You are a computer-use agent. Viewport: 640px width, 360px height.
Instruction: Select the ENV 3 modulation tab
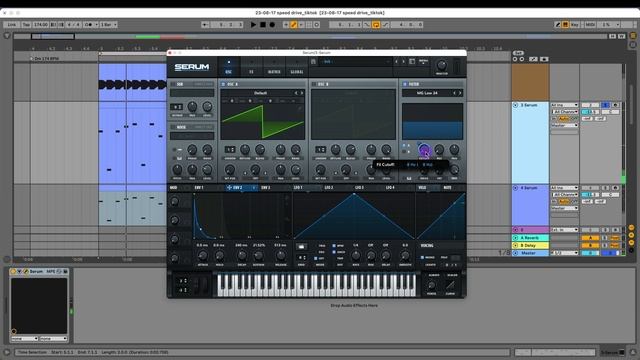pos(266,188)
